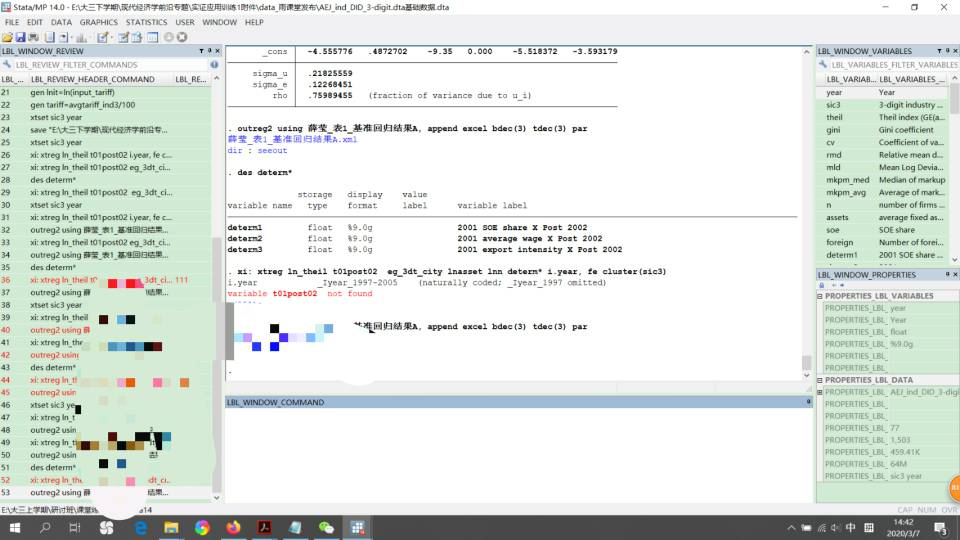Sort by LBL_REVIEW_HEADER_COMMAND column header

[x=92, y=79]
